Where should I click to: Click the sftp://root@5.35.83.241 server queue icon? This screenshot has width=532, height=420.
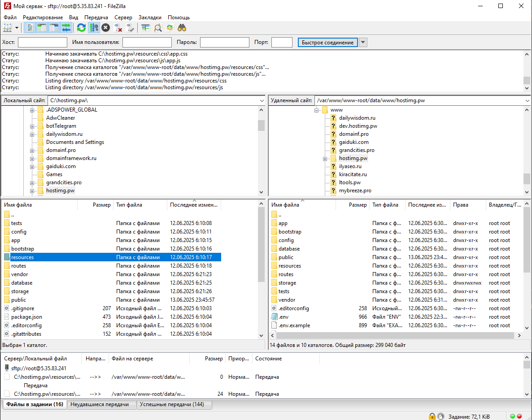(6, 368)
